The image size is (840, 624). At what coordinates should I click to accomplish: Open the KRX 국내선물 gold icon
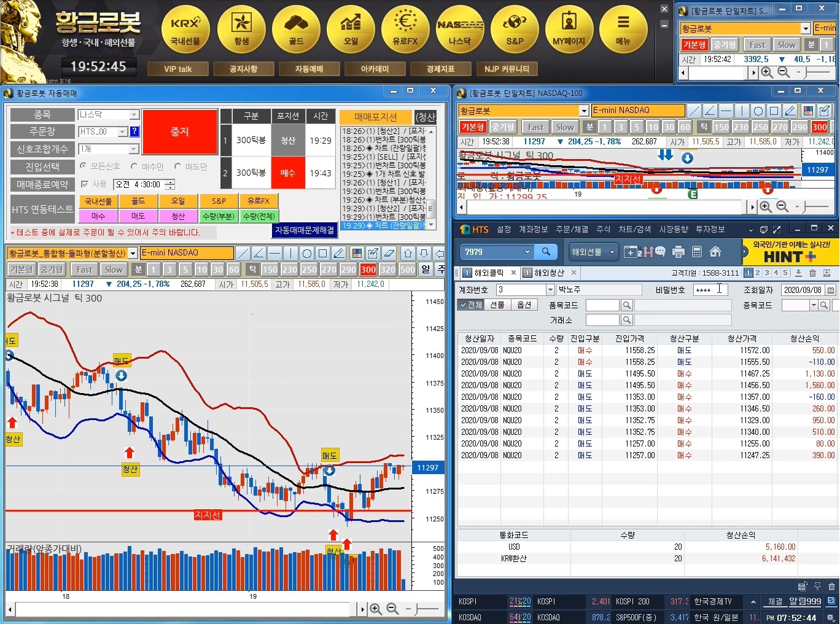pos(185,28)
